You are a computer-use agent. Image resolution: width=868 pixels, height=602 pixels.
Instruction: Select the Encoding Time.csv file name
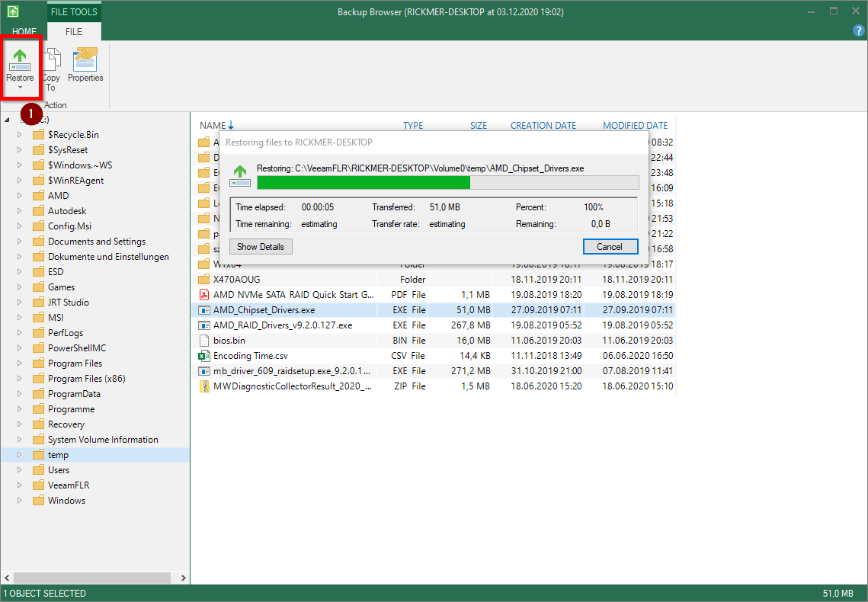tap(250, 356)
